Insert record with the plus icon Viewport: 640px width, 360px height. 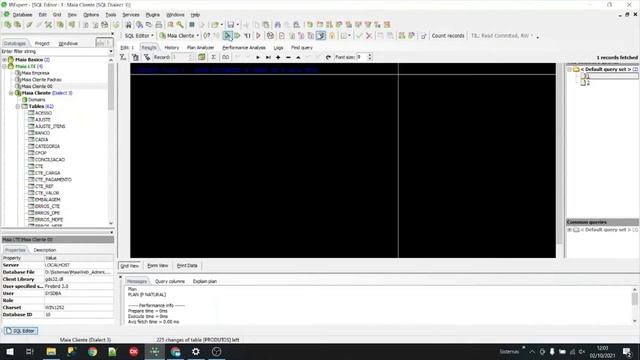click(x=278, y=57)
